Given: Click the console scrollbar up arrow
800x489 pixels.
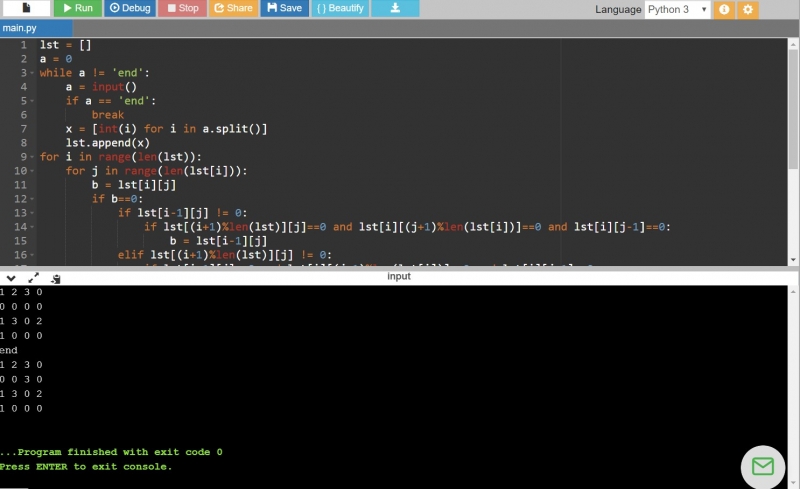Looking at the screenshot, I should [793, 291].
